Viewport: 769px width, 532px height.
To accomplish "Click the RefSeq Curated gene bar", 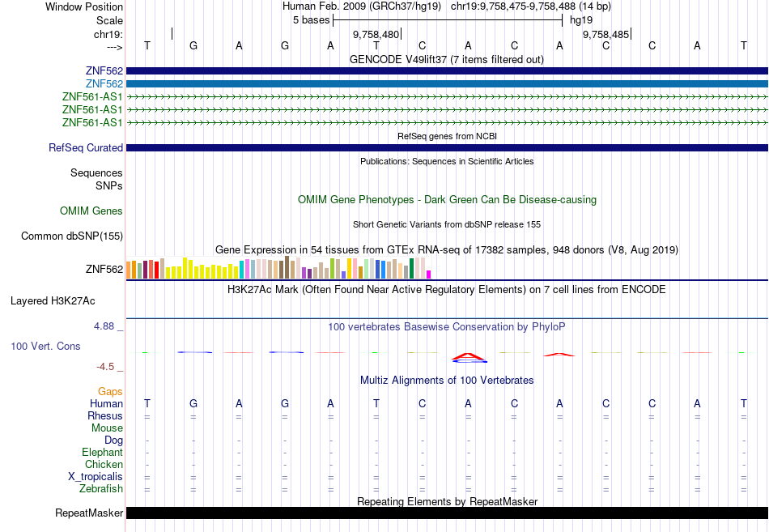I will [x=447, y=147].
